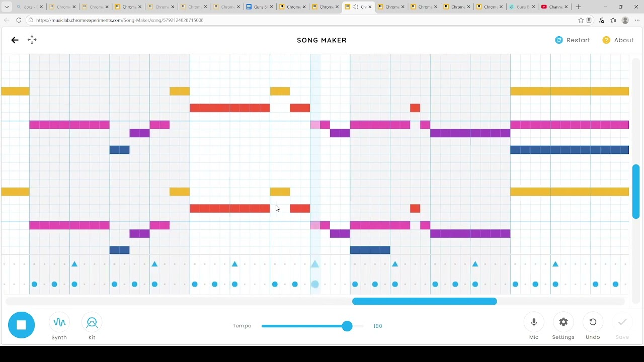Open the browser three-dot menu
This screenshot has height=362, width=644.
(636, 20)
